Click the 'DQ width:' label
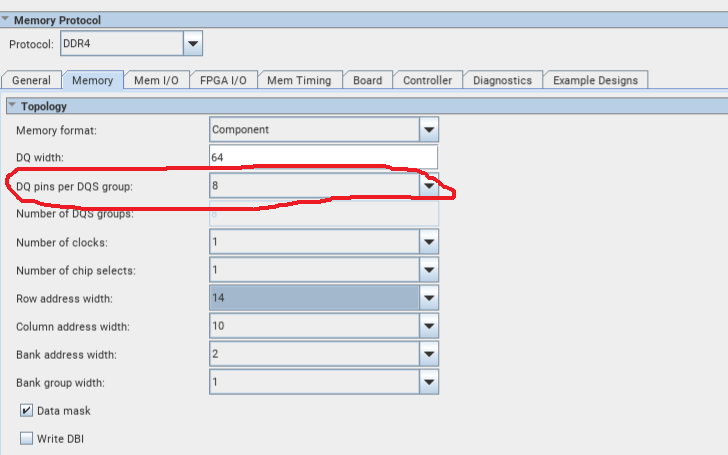 coord(39,158)
